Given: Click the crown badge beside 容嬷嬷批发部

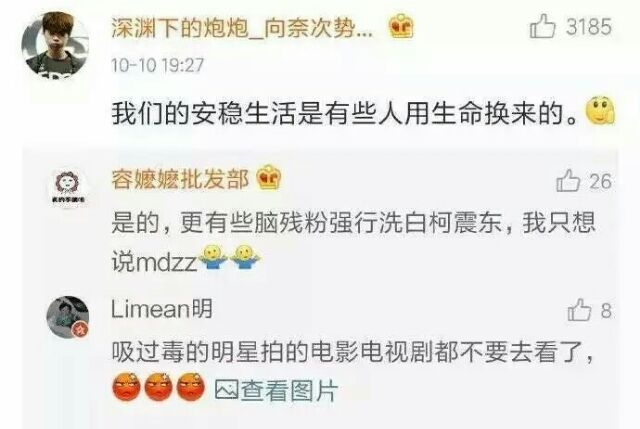Looking at the screenshot, I should (269, 177).
